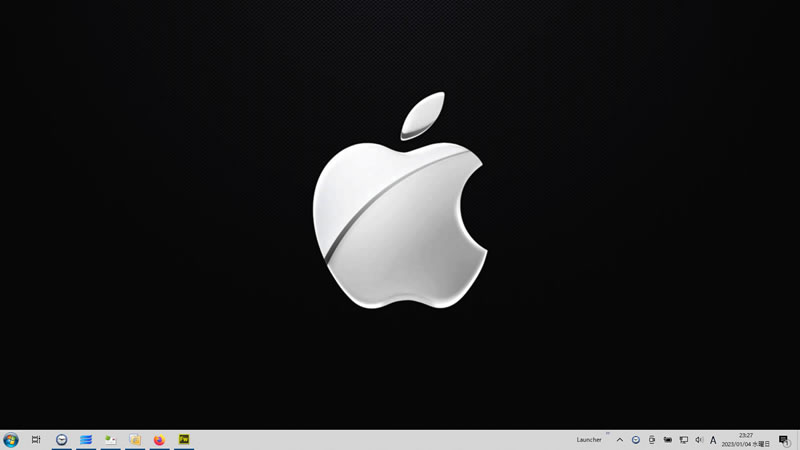Click the battery tray icon

pyautogui.click(x=667, y=440)
